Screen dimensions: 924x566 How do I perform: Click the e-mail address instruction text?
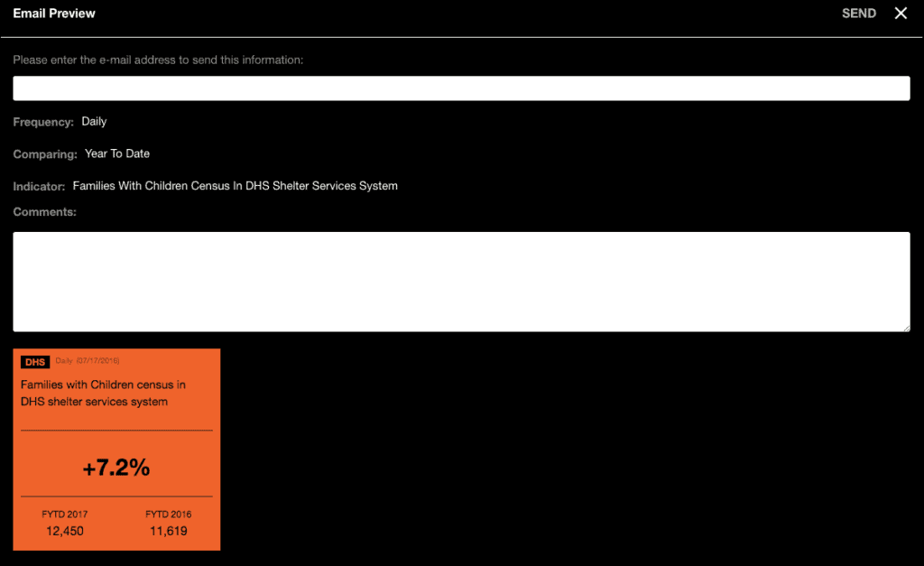pos(158,60)
